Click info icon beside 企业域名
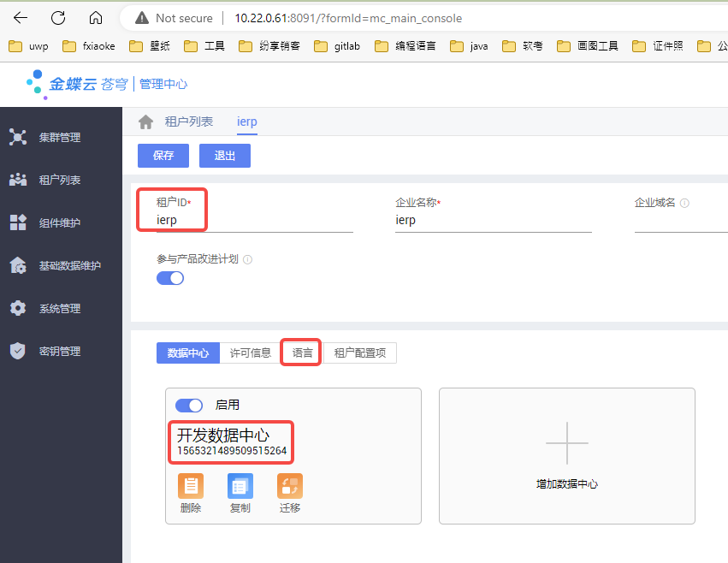 (685, 203)
